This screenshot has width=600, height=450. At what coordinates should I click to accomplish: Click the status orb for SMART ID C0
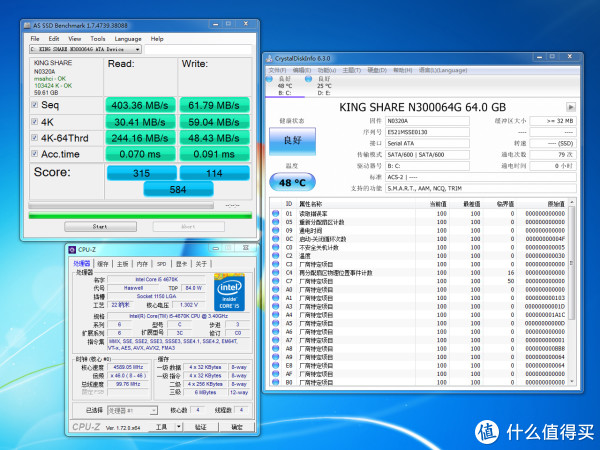click(x=276, y=247)
